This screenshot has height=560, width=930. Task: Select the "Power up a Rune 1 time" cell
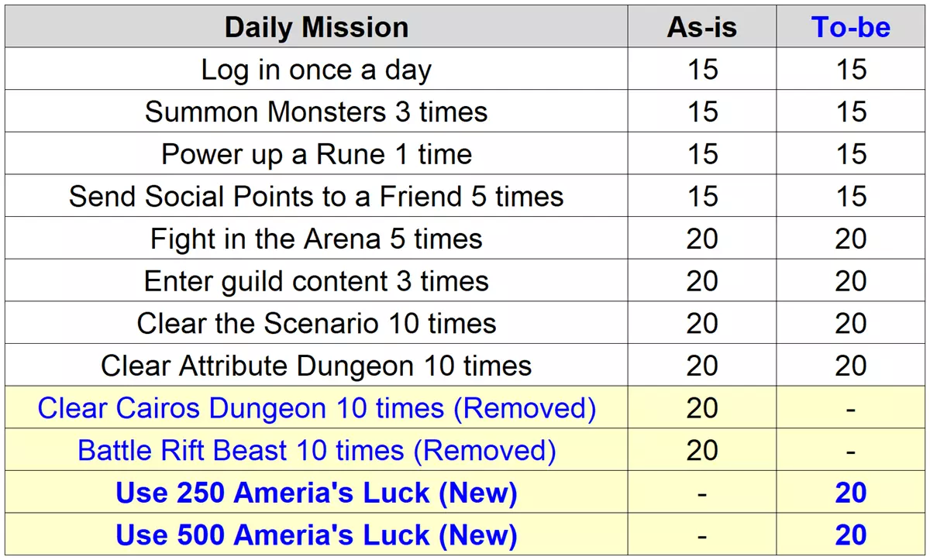[x=316, y=154]
